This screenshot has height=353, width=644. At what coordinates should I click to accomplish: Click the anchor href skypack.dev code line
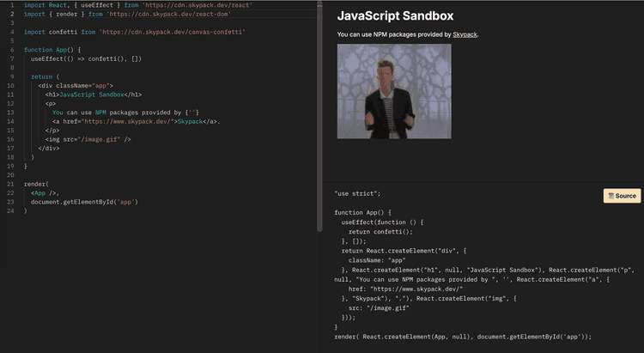[136, 121]
